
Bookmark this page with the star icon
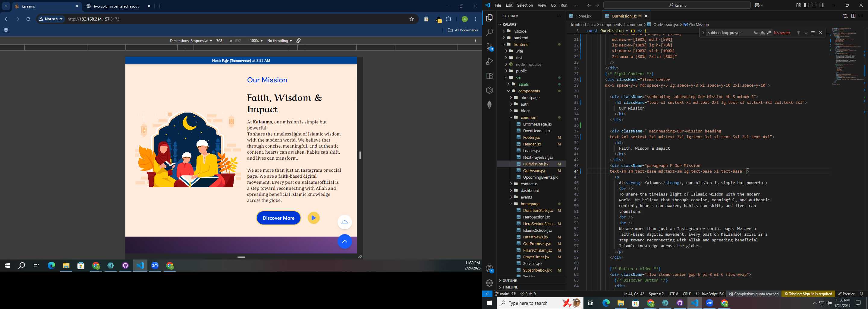pos(411,19)
